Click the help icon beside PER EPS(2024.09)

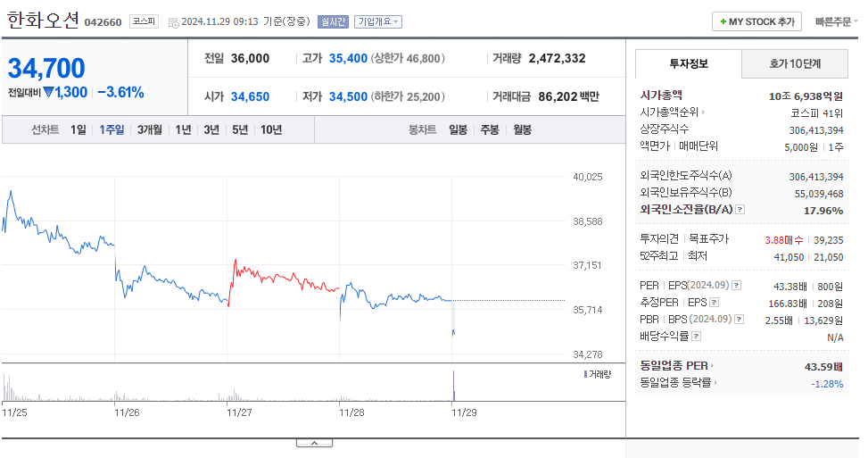736,285
